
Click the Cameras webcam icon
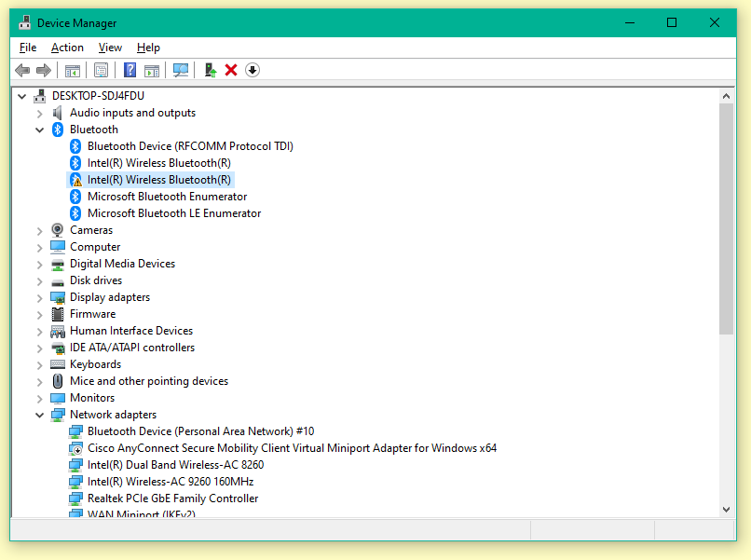pyautogui.click(x=58, y=230)
